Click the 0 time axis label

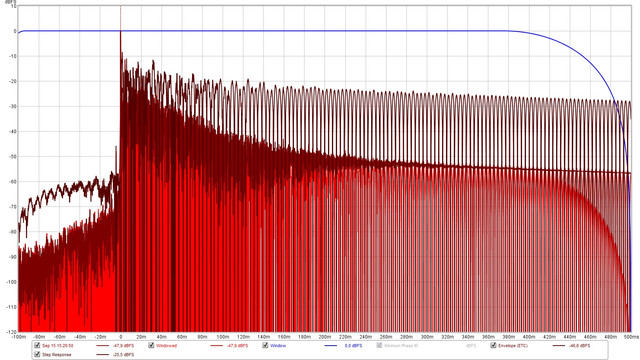120,337
